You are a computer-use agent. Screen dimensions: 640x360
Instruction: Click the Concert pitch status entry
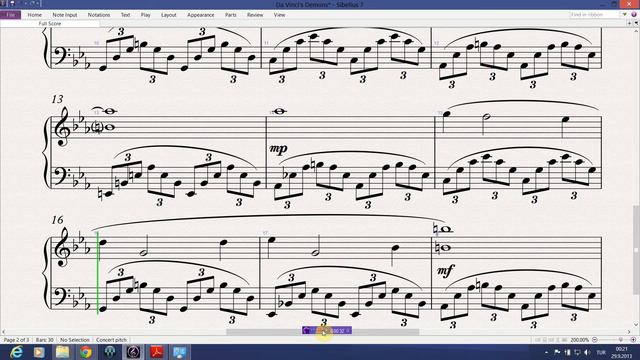pos(111,340)
